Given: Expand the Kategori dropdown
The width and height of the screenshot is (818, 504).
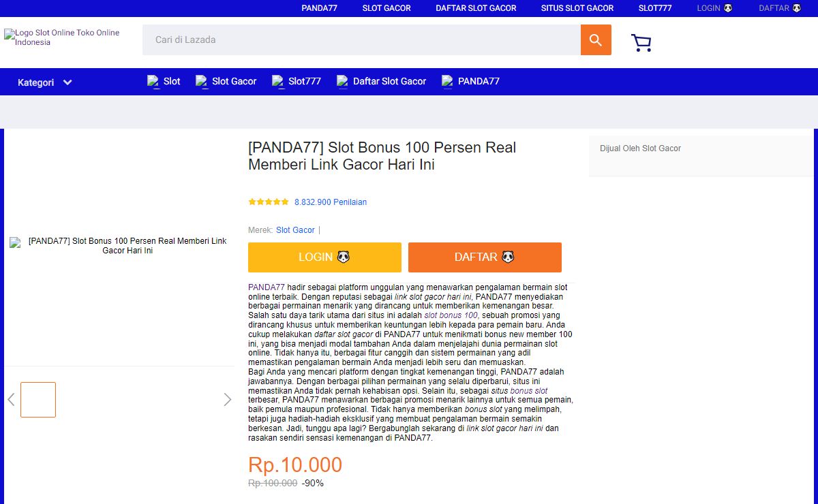Looking at the screenshot, I should [45, 82].
